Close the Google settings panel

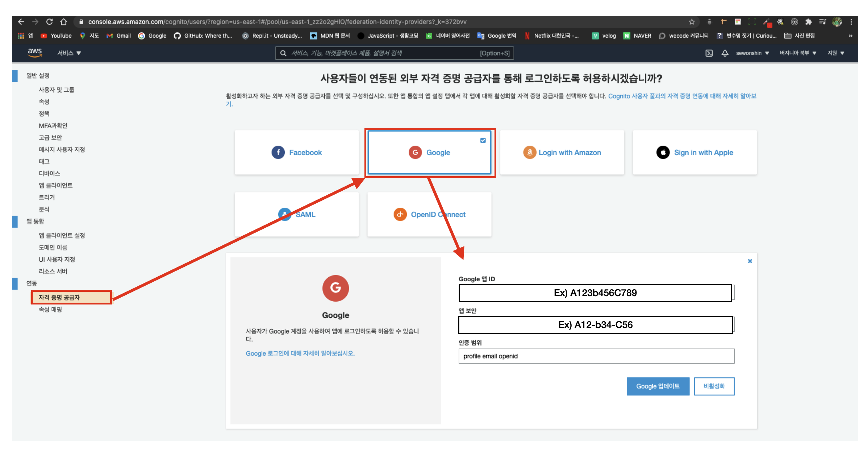click(x=750, y=261)
